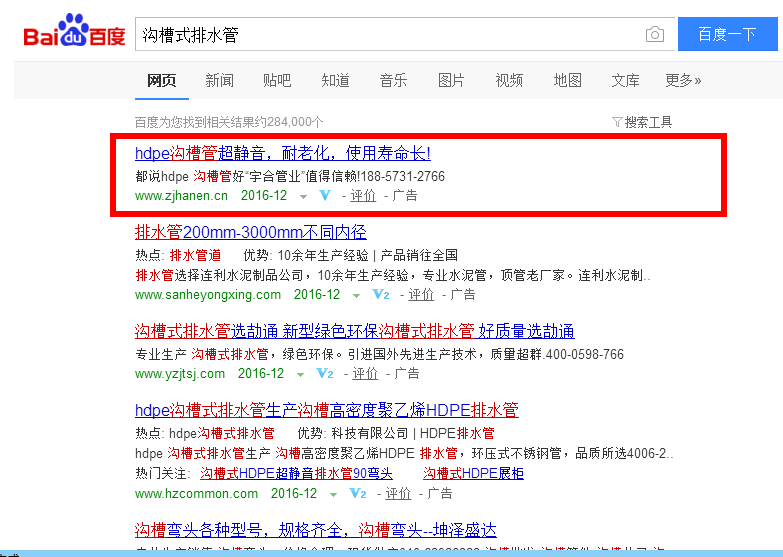Image resolution: width=783 pixels, height=557 pixels.
Task: Click the 百度一下 search button
Action: pos(728,34)
